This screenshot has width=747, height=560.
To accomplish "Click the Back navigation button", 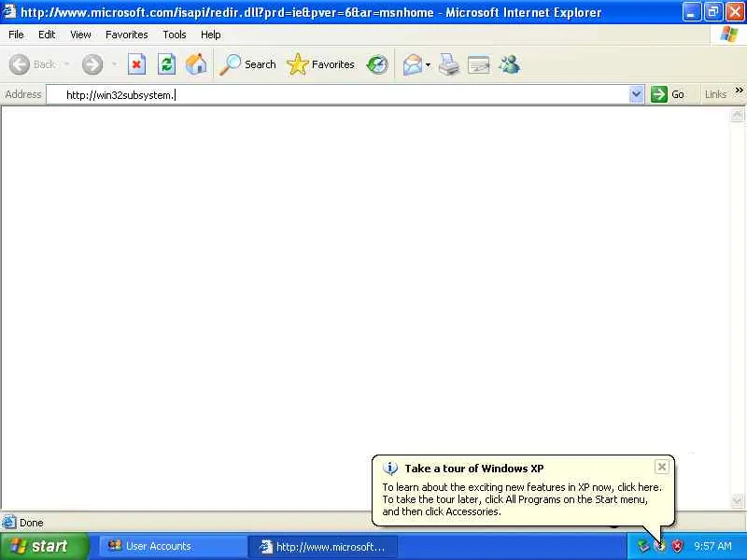I will 33,64.
